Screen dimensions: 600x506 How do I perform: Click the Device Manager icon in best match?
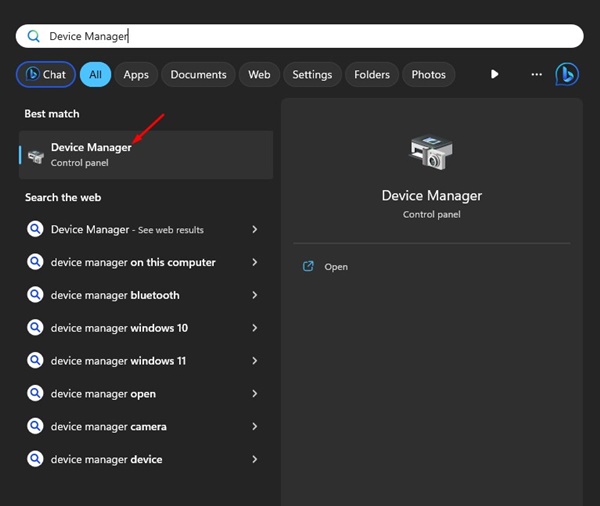pos(36,156)
